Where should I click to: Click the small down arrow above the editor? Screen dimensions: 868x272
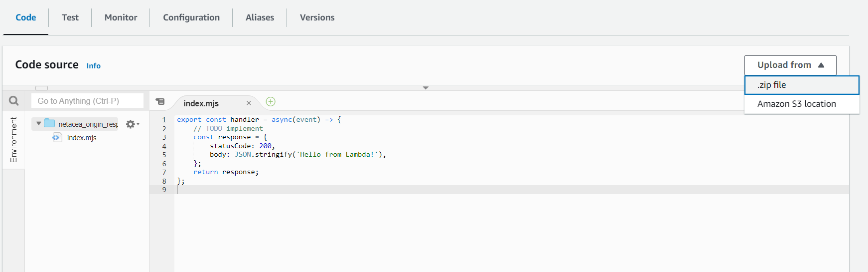[x=426, y=88]
